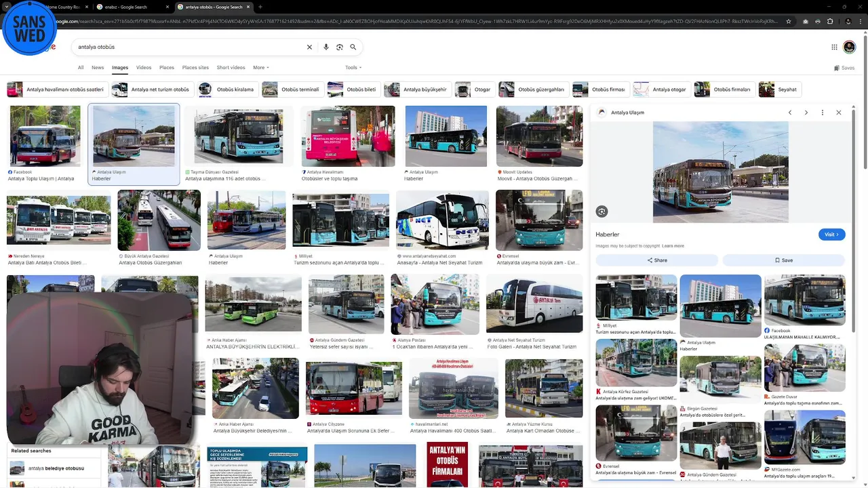Open the Tools dropdown
Screen dimensions: 868x488
point(353,68)
